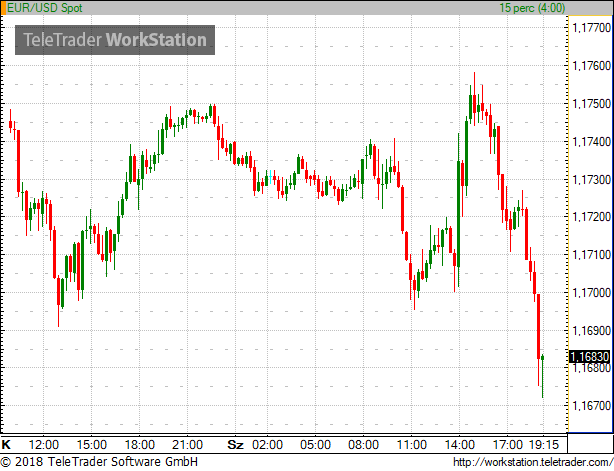Viewport: 614px width, 471px height.
Task: Click the 1,17500 price axis label
Action: (x=591, y=104)
